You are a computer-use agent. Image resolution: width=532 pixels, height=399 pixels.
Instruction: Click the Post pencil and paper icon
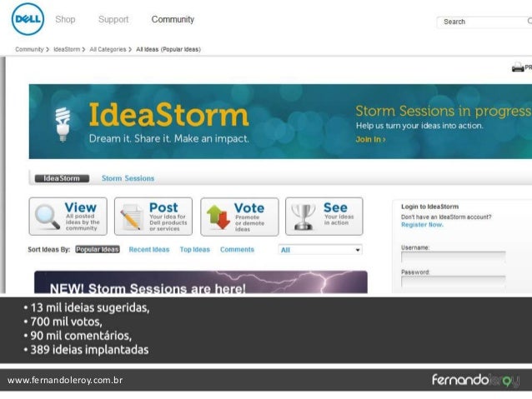132,217
